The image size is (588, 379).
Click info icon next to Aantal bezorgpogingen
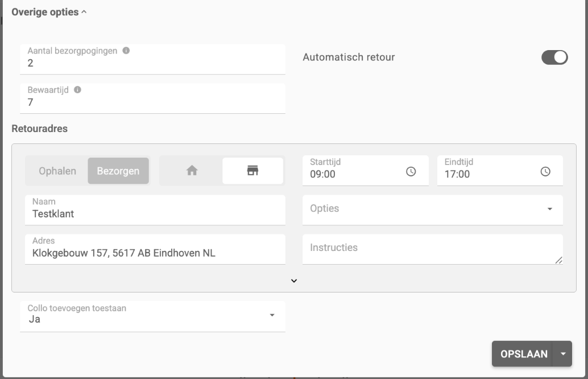pyautogui.click(x=126, y=51)
